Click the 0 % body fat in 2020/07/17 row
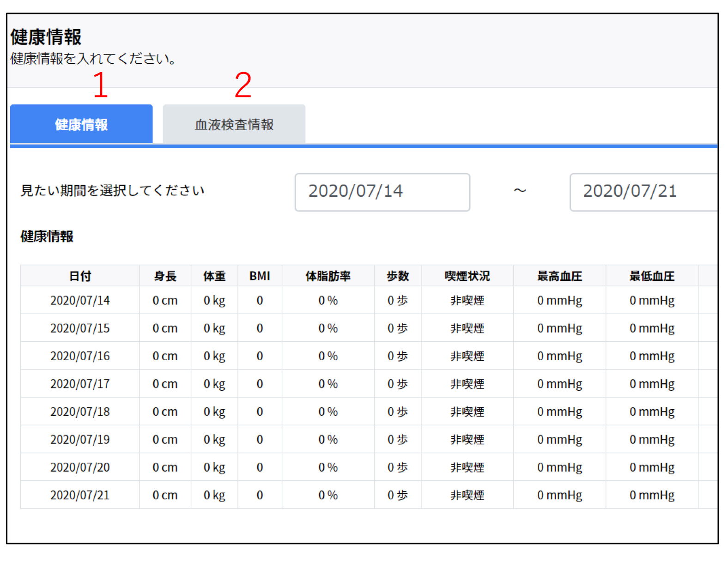The width and height of the screenshot is (728, 569). [328, 383]
